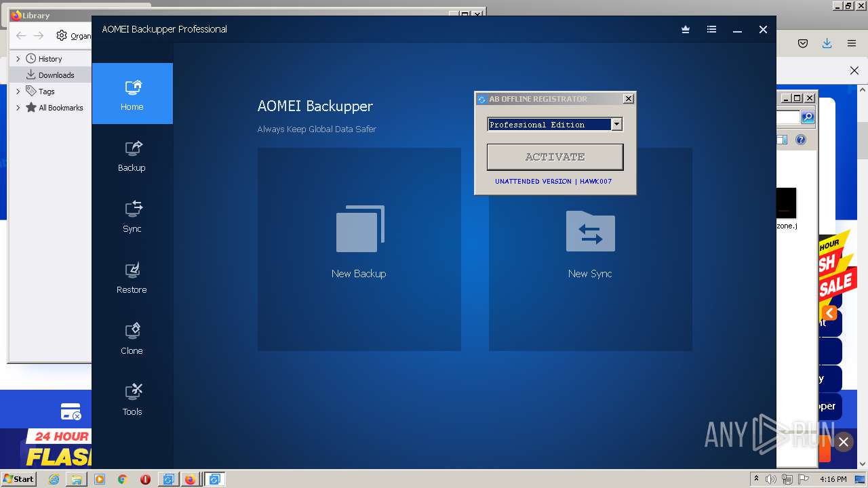Open the Home section in Backupper sidebar
This screenshot has height=488, width=868.
click(x=132, y=94)
